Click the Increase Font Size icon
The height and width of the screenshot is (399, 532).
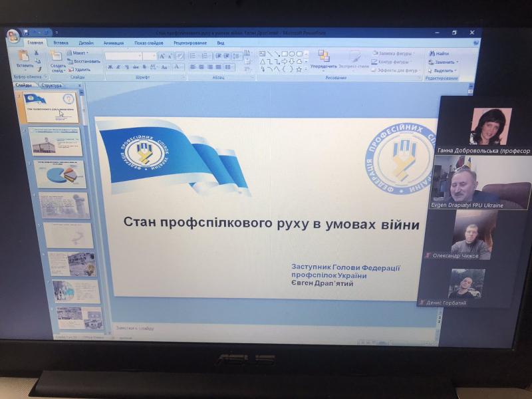point(162,57)
